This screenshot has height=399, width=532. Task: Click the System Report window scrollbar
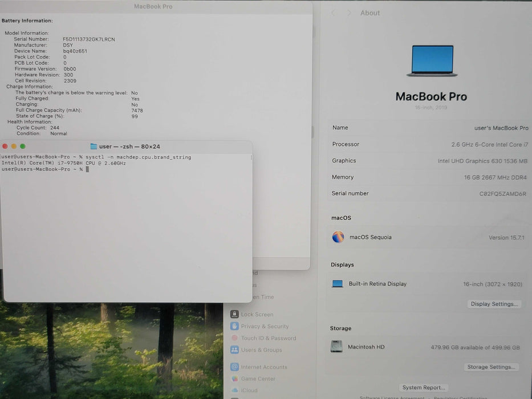pyautogui.click(x=312, y=132)
